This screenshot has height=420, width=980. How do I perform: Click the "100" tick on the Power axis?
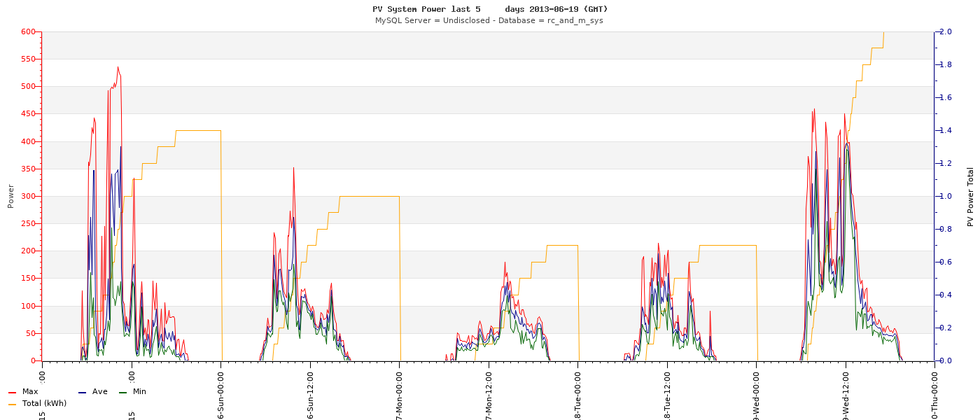(28, 306)
